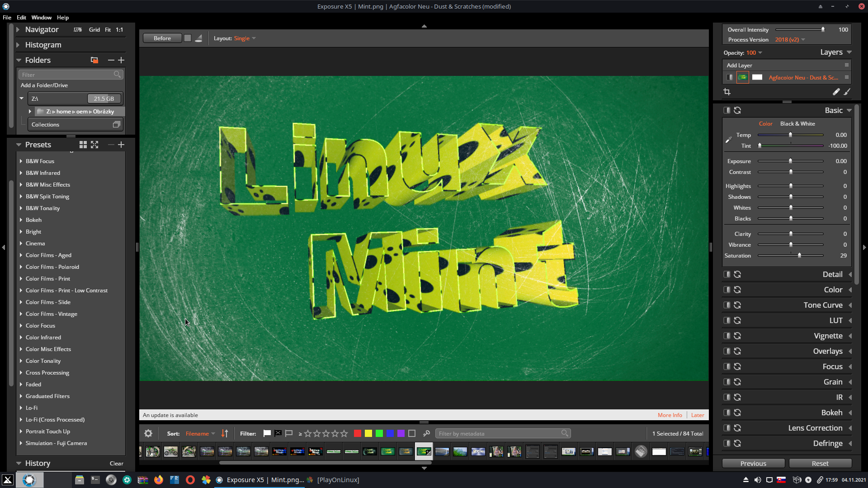
Task: Click the Saturation slider
Action: point(790,256)
